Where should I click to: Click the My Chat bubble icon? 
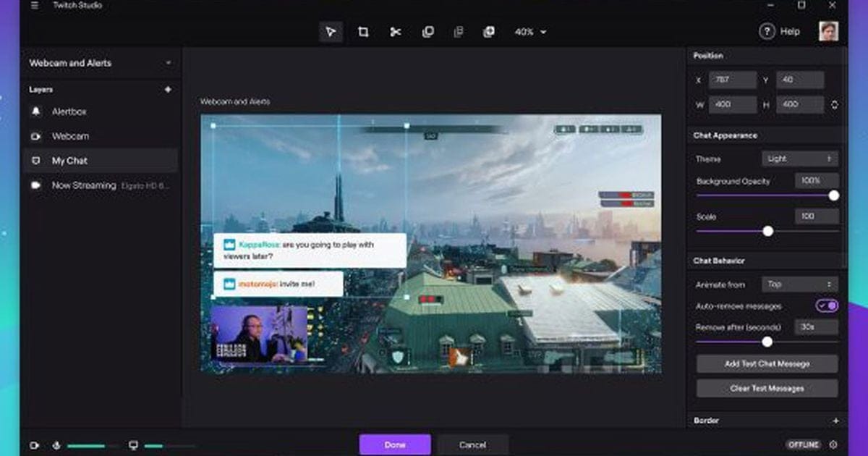(36, 161)
